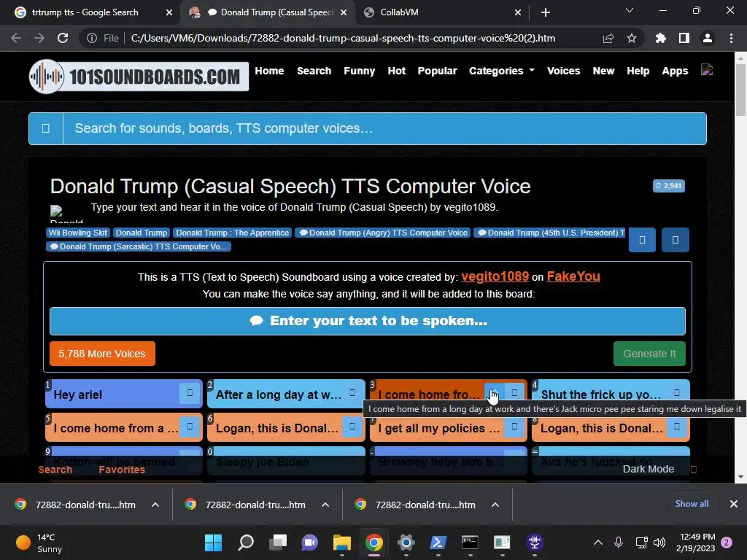
Task: Open the Home nav item
Action: click(x=269, y=71)
